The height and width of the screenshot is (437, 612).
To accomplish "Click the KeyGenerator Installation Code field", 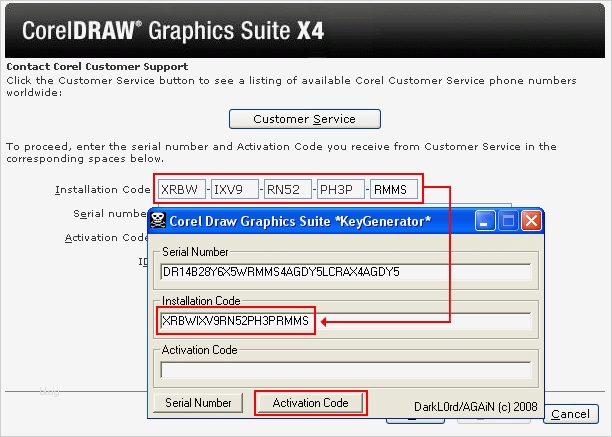I will (346, 321).
